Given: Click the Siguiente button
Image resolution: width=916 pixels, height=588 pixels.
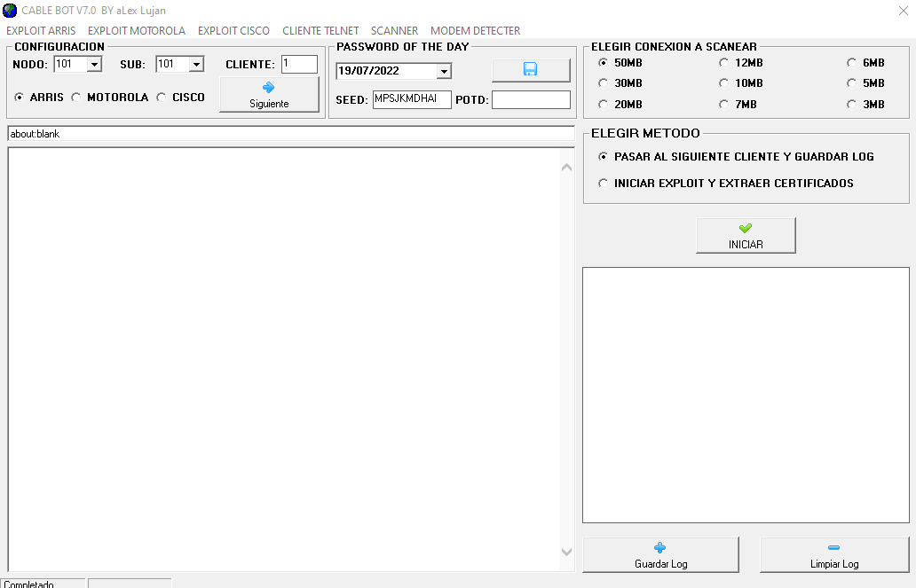Looking at the screenshot, I should (269, 95).
